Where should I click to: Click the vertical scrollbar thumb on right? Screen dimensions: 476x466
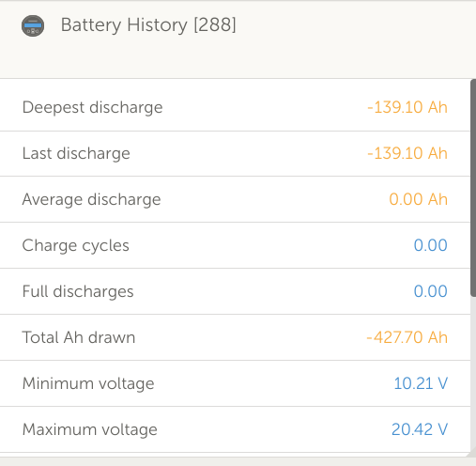473,188
